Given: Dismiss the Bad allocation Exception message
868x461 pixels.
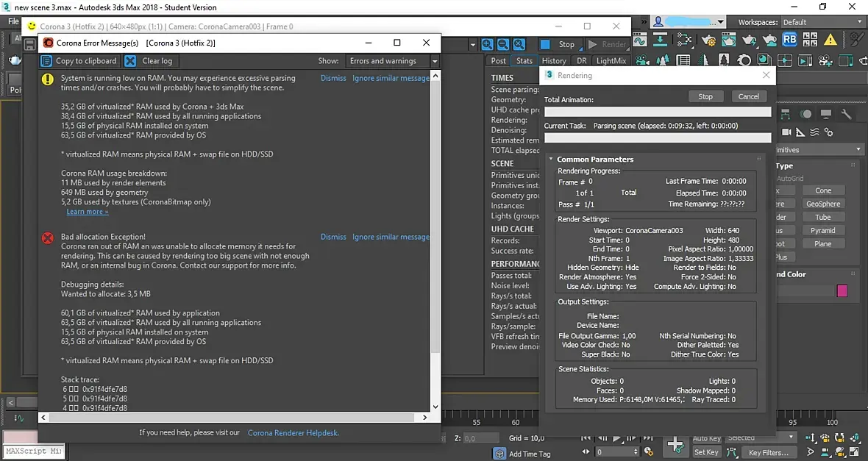Looking at the screenshot, I should (333, 237).
